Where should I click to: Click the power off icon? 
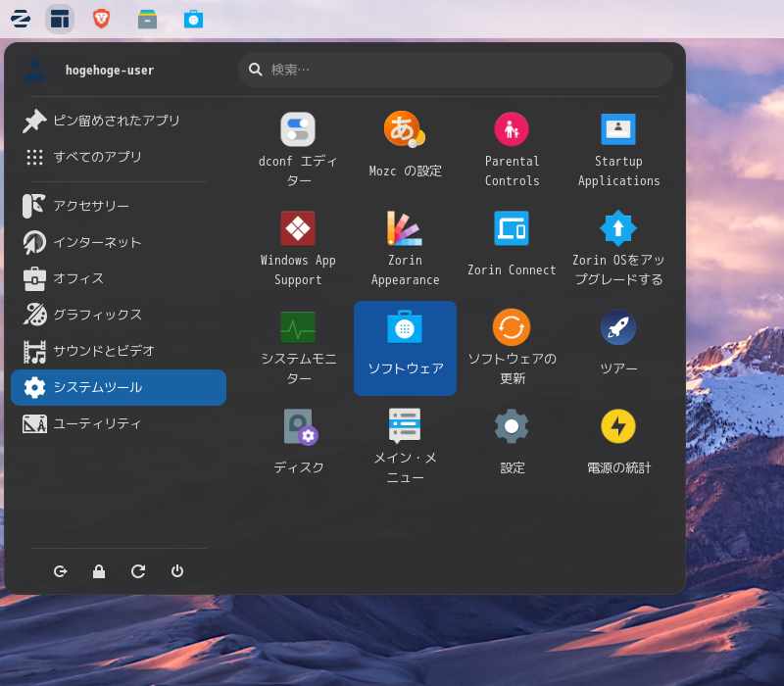coord(177,571)
